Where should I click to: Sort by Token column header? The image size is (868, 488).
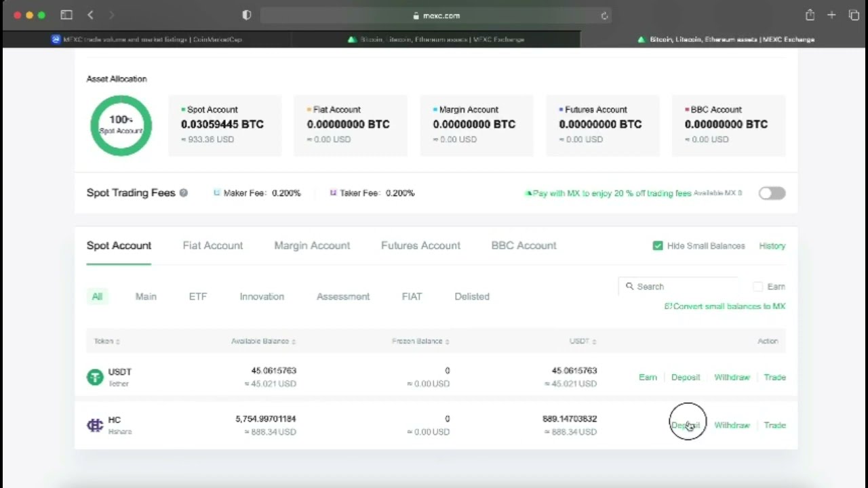106,342
